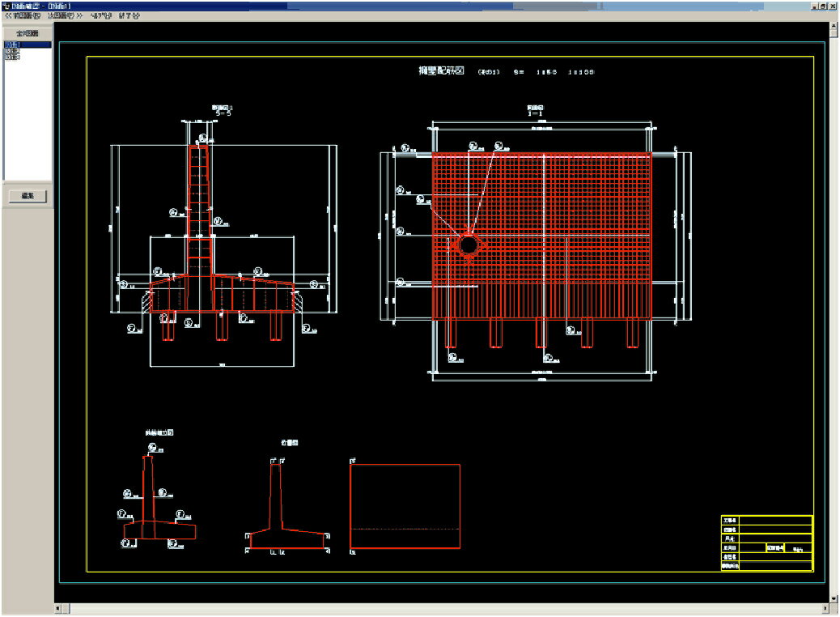Minimize the drawing viewer window
Screen dimensions: 840x617
[815, 5]
